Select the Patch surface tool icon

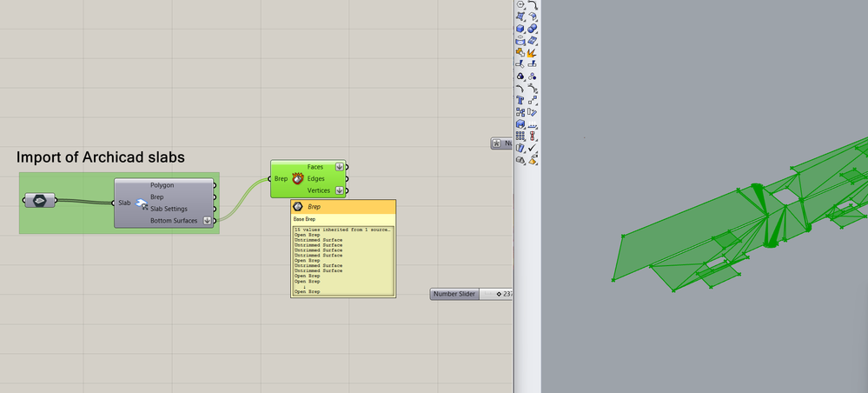pyautogui.click(x=533, y=41)
